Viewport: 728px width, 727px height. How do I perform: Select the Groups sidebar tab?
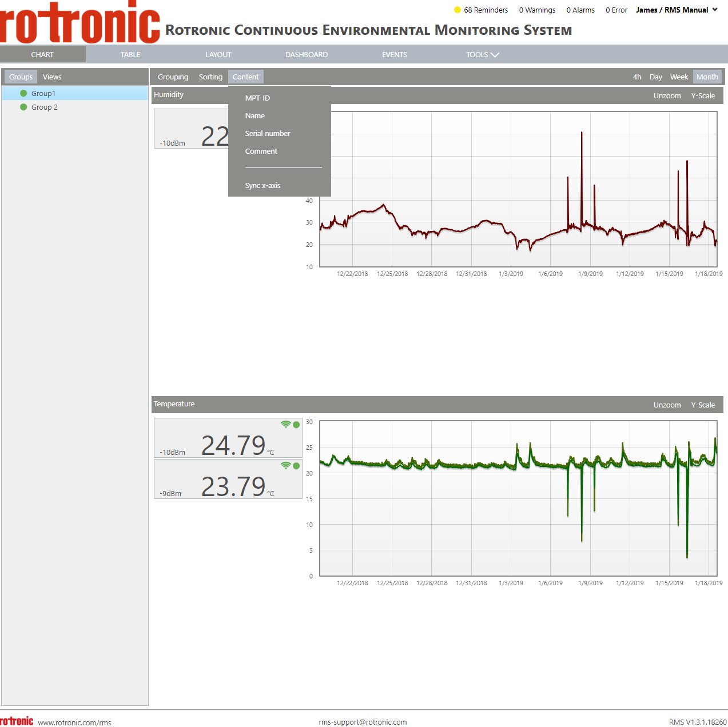point(21,77)
